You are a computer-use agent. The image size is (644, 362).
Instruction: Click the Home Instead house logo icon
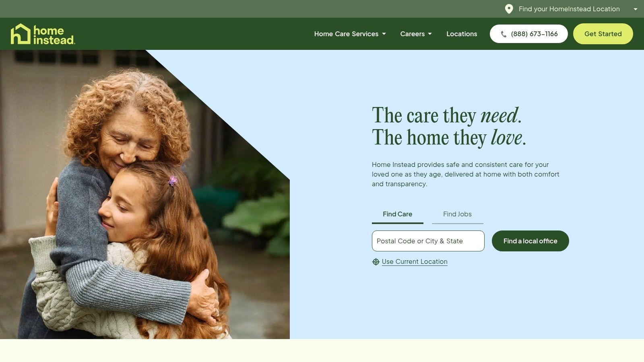coord(21,34)
